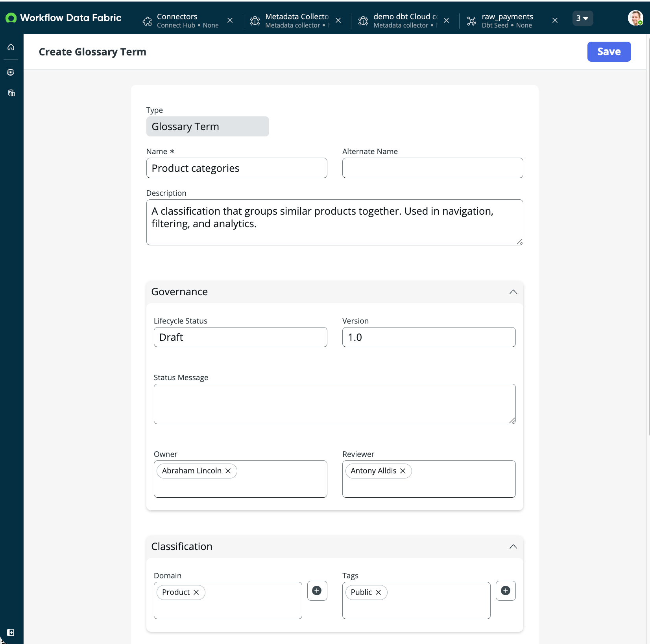
Task: Close the demo dbt Cloud tab
Action: [447, 20]
